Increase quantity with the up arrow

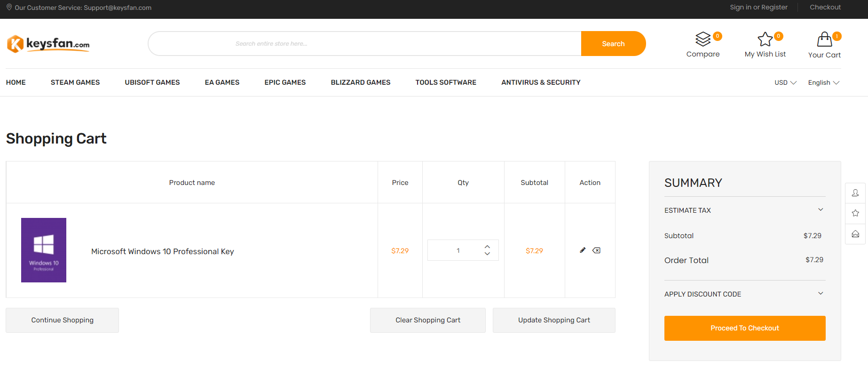(487, 247)
